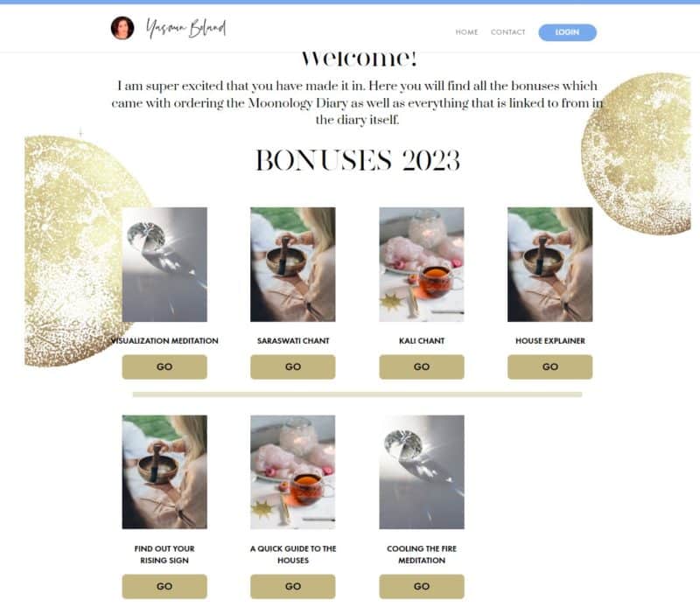The image size is (700, 607).
Task: Click GO under Find Out Your Rising Sign
Action: (164, 587)
